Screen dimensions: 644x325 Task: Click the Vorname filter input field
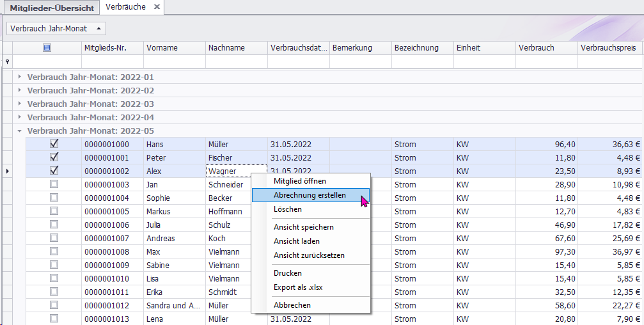174,61
